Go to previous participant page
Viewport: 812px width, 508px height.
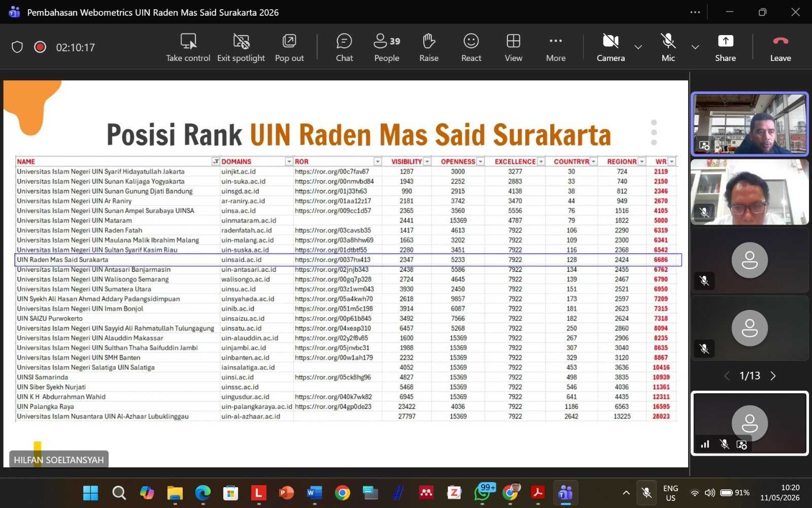pyautogui.click(x=727, y=376)
